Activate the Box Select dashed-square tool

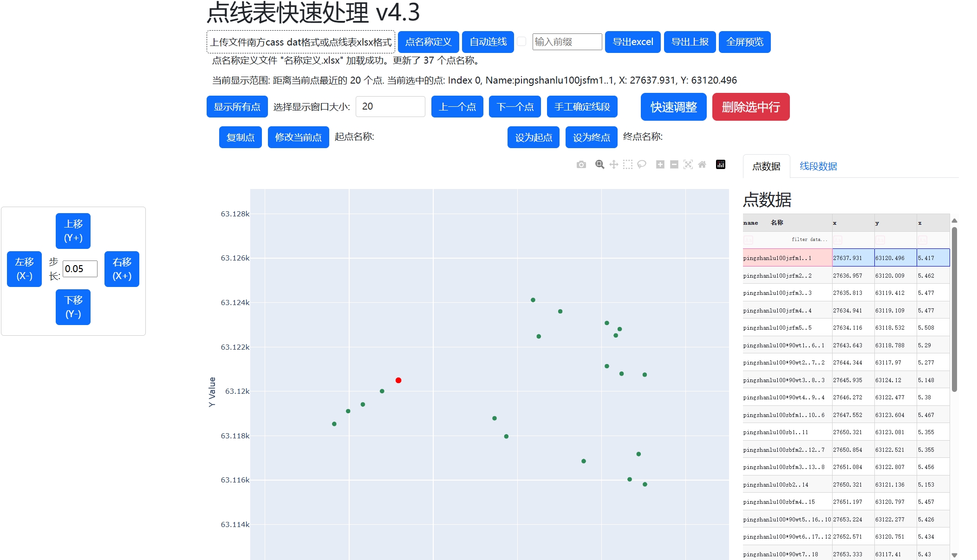tap(627, 164)
